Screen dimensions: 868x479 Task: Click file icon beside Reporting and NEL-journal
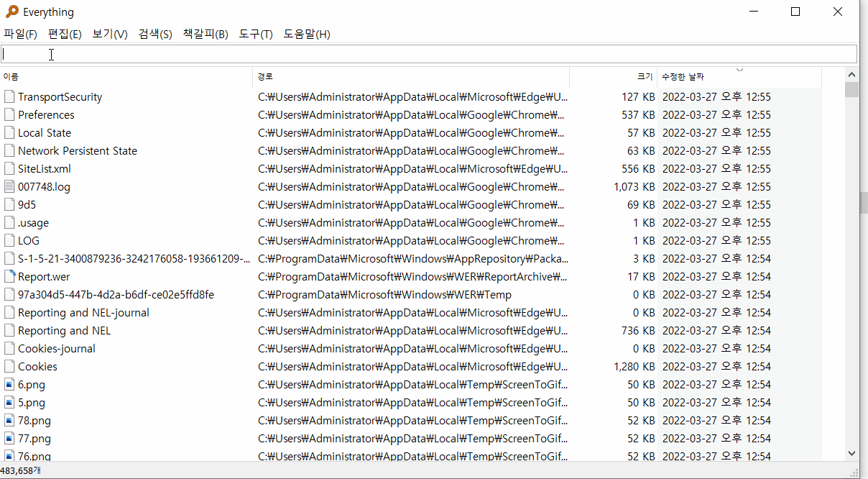[9, 312]
